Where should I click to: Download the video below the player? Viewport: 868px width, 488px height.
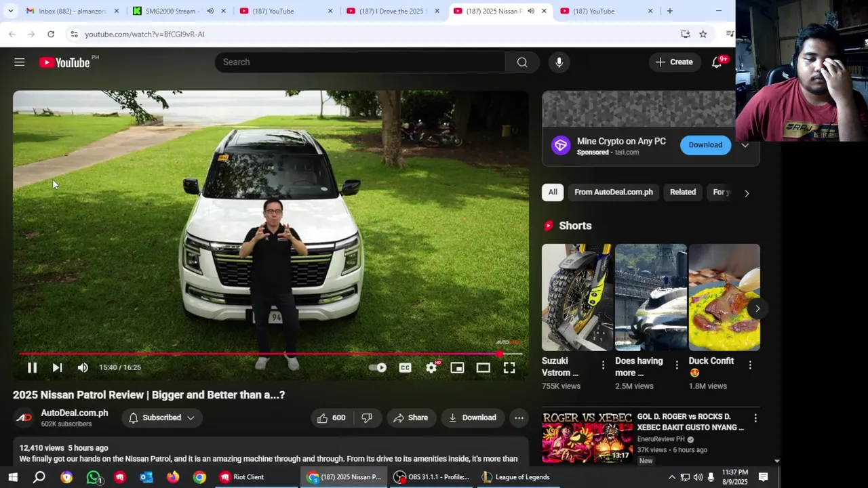click(x=472, y=418)
